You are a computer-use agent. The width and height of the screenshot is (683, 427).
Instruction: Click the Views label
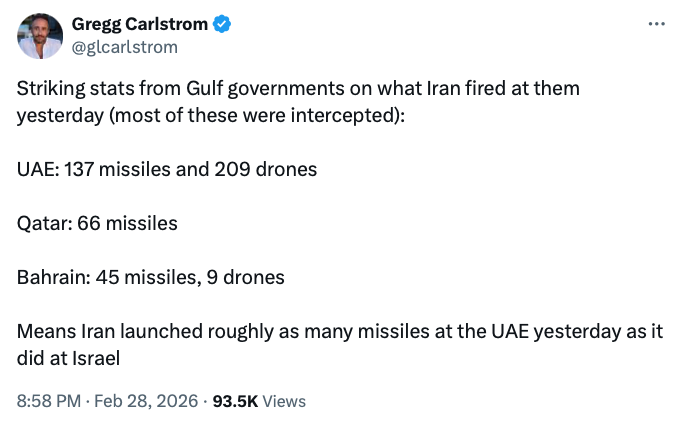click(x=284, y=401)
